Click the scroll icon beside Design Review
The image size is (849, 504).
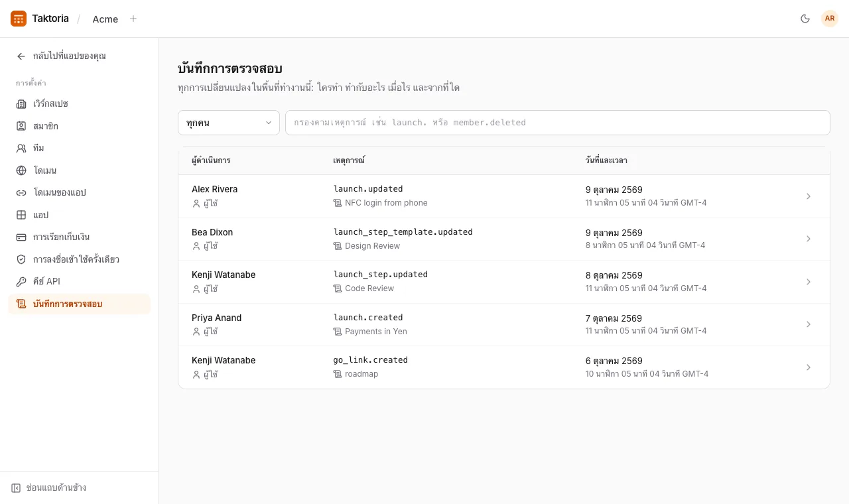click(338, 246)
